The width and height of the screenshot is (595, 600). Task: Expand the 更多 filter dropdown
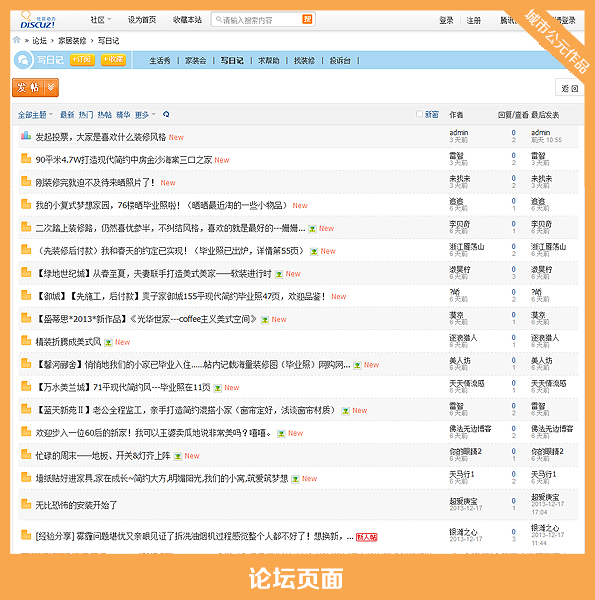click(145, 114)
